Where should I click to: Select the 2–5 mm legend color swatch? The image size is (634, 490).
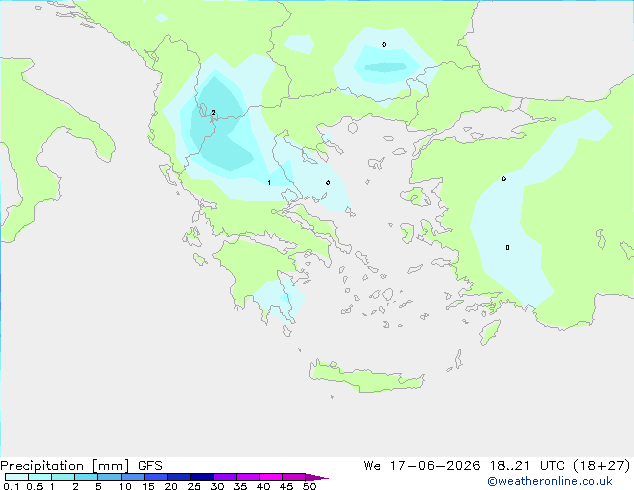(x=86, y=477)
